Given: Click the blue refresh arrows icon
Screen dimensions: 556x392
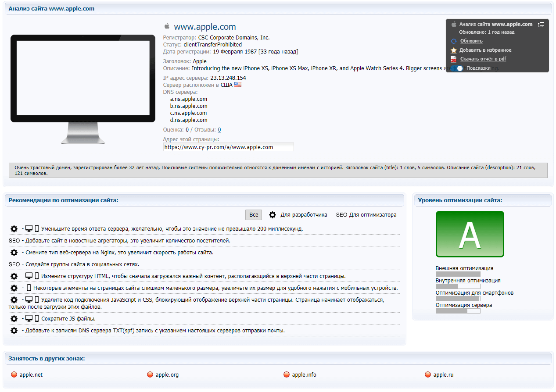Looking at the screenshot, I should 454,41.
